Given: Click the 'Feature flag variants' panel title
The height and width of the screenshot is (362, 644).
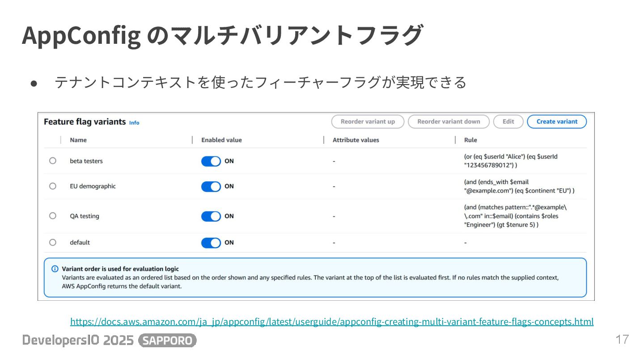Looking at the screenshot, I should click(85, 122).
